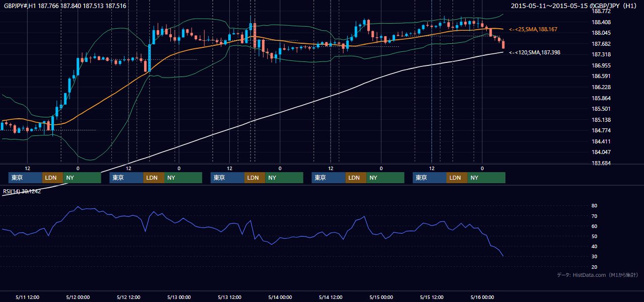Click RSI scale level 50
Viewport: 644px width, 302px height.
[594, 236]
